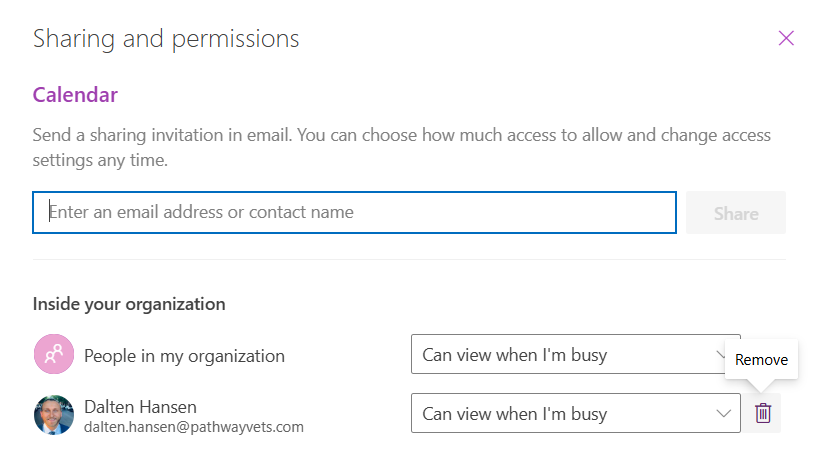Open the People in my organization permission dropdown

(575, 354)
